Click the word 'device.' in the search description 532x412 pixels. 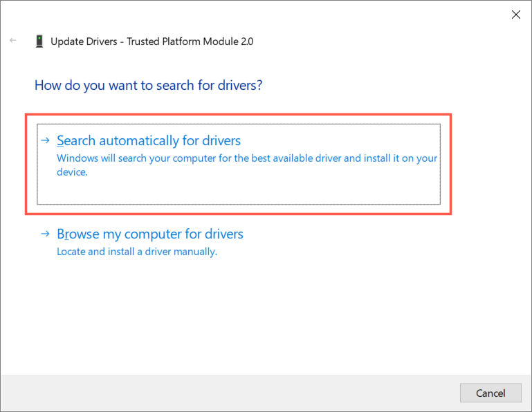72,172
